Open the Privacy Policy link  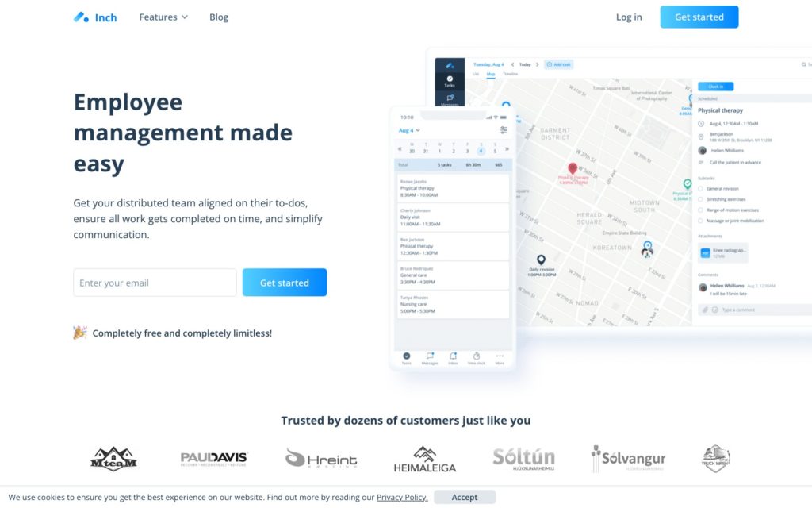coord(402,497)
